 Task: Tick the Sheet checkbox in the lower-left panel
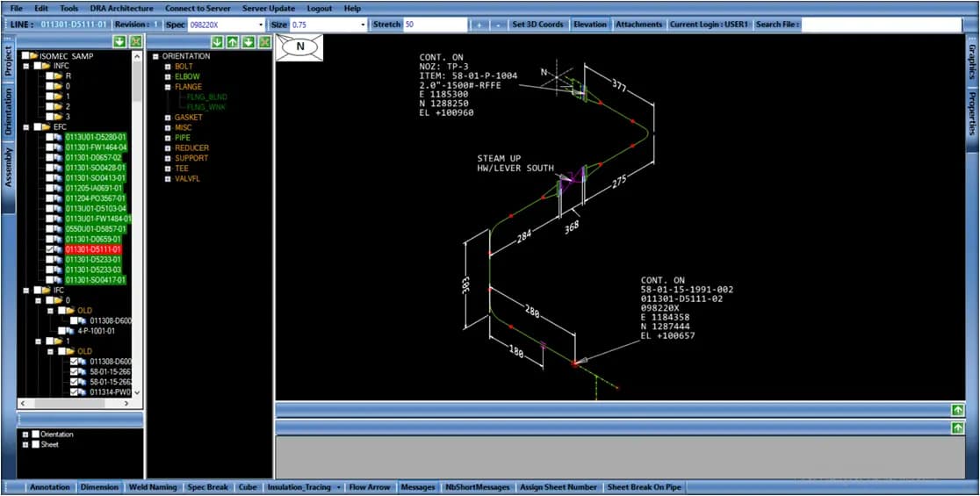pyautogui.click(x=36, y=444)
